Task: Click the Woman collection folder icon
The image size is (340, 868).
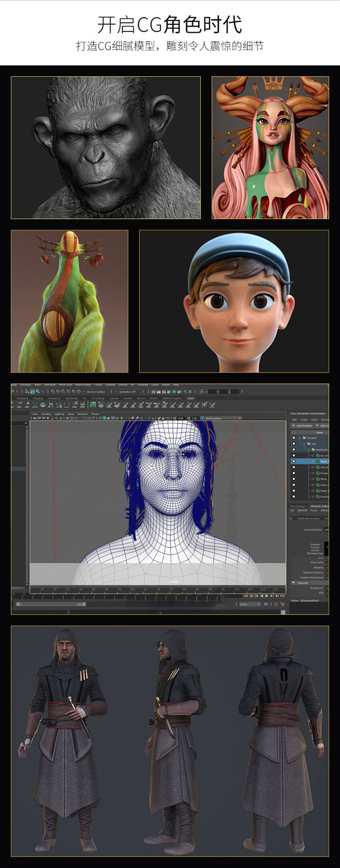Action: 304,438
